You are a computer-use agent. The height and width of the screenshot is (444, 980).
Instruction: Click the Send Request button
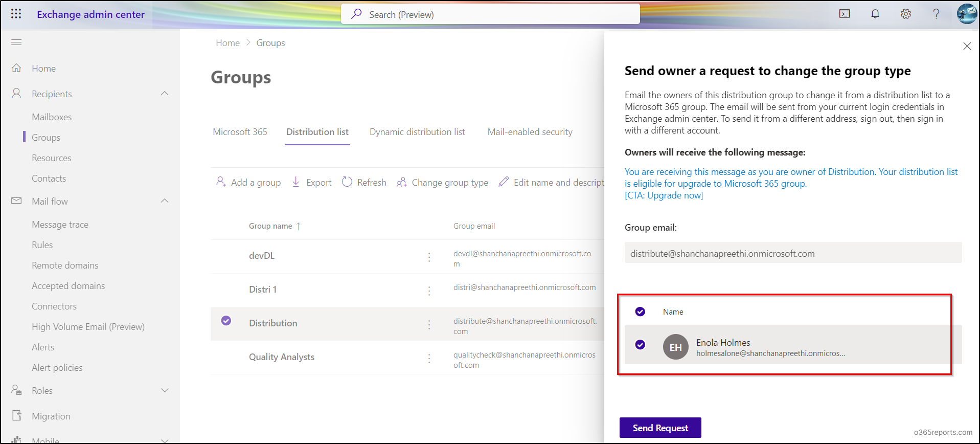660,428
